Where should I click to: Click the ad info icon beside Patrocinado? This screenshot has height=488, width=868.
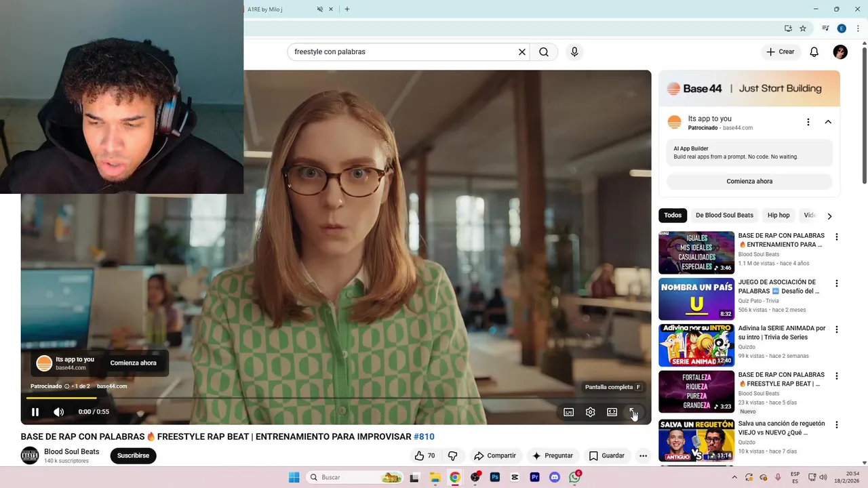click(x=67, y=386)
